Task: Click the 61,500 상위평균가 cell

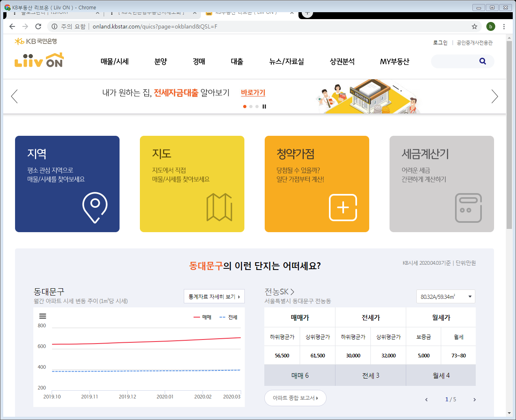Action: 318,355
